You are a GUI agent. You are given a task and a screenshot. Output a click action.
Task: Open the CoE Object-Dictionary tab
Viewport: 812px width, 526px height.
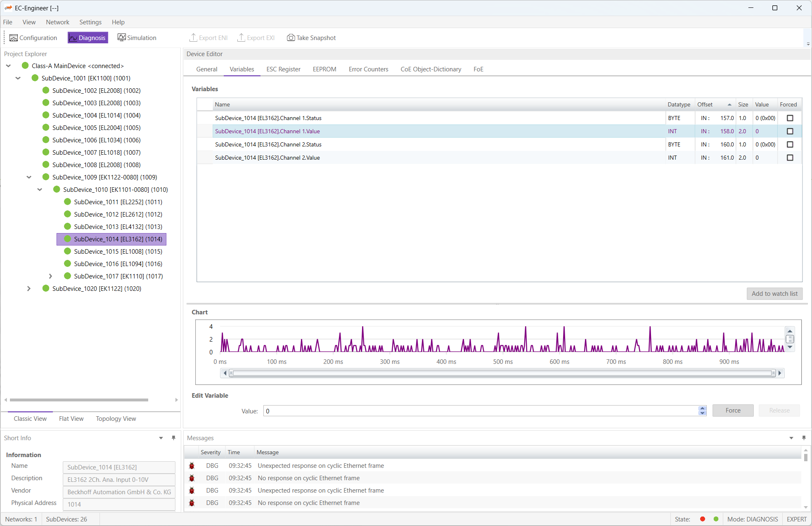pos(431,69)
